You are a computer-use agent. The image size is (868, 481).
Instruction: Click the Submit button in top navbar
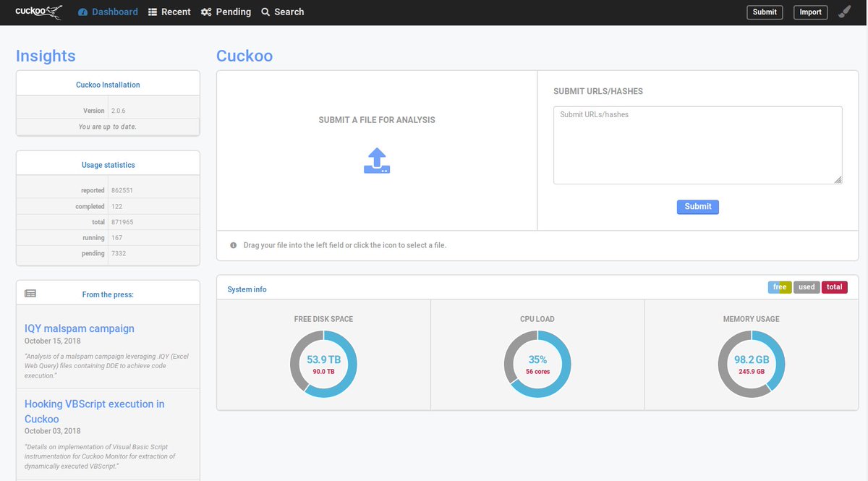click(765, 12)
